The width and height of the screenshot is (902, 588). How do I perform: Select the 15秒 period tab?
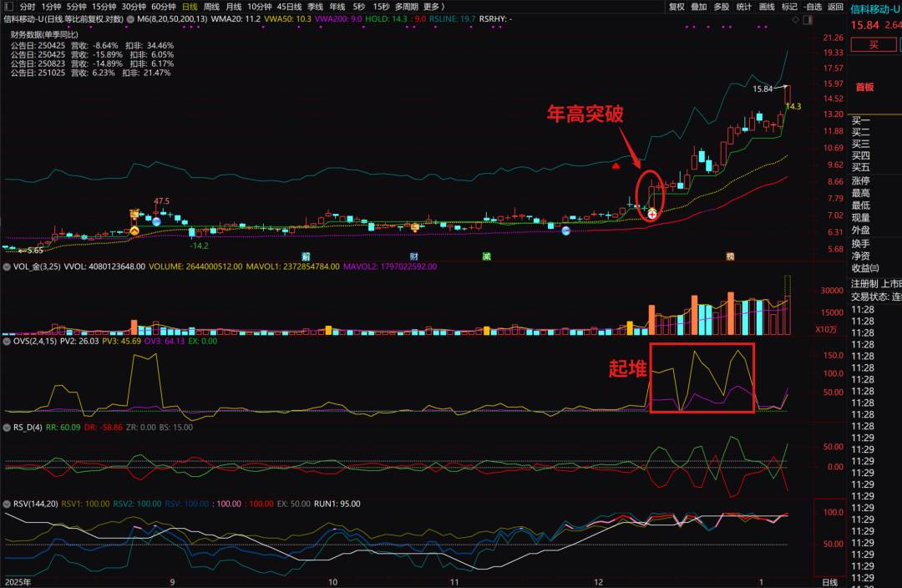(x=381, y=7)
